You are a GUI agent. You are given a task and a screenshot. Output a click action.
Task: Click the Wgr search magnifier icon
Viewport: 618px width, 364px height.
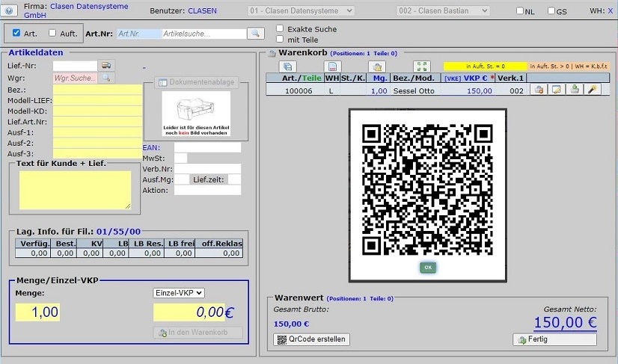point(106,78)
